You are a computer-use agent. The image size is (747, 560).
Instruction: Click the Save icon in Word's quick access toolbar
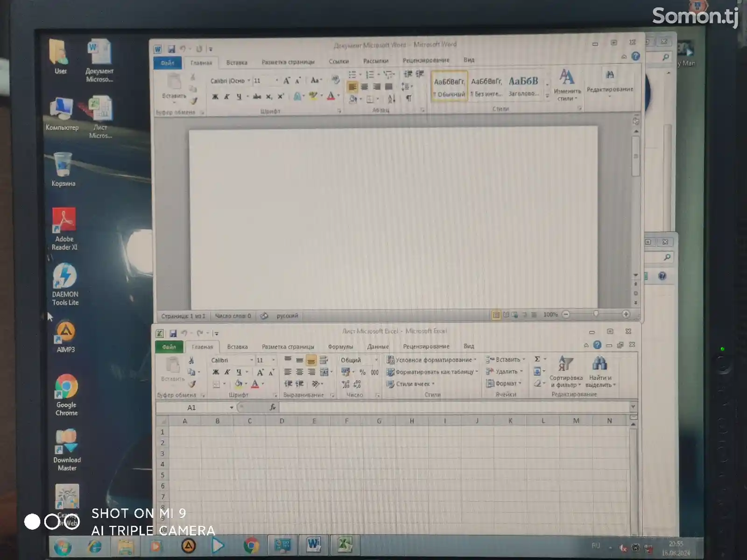click(171, 49)
